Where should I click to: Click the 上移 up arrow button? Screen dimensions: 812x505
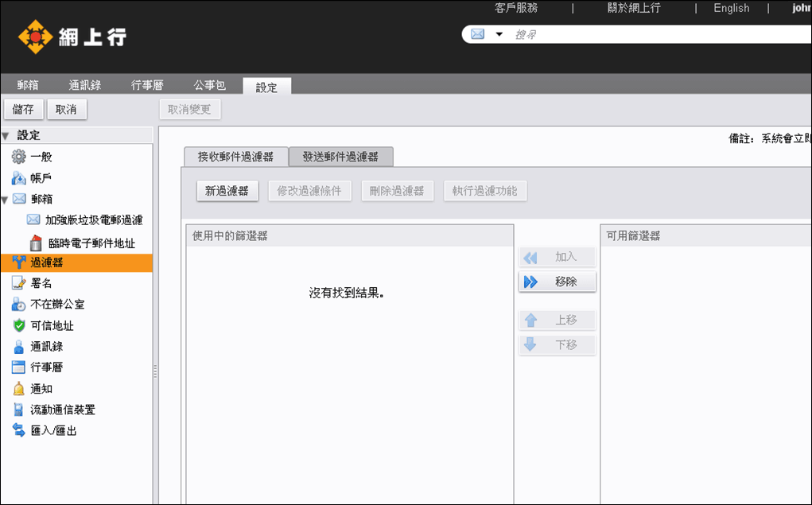pyautogui.click(x=558, y=320)
